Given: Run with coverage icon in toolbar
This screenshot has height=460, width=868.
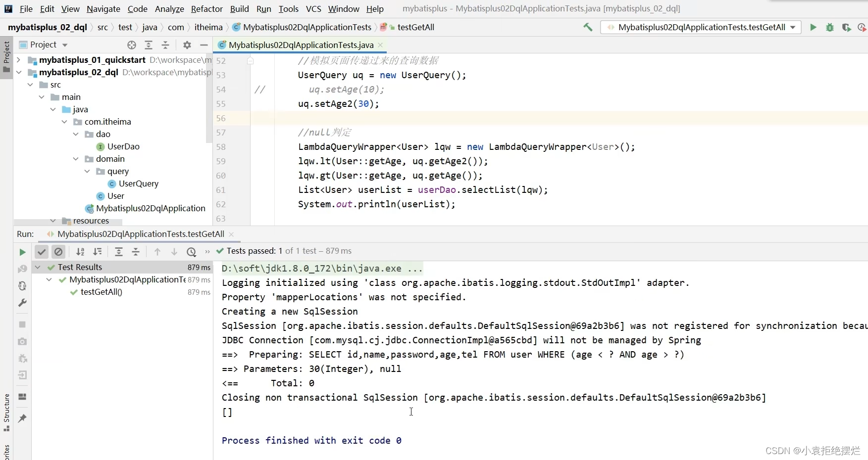Looking at the screenshot, I should click(x=846, y=27).
